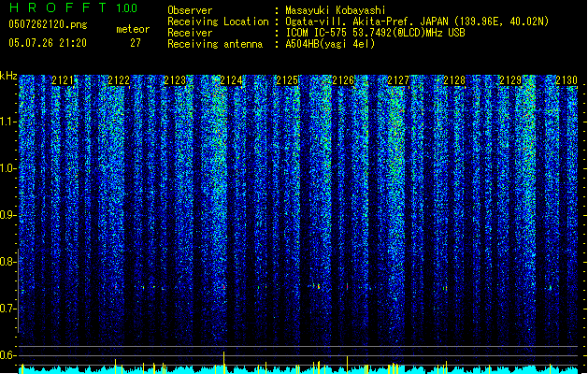Click the 2124 time marker
The height and width of the screenshot is (374, 588).
(x=231, y=80)
